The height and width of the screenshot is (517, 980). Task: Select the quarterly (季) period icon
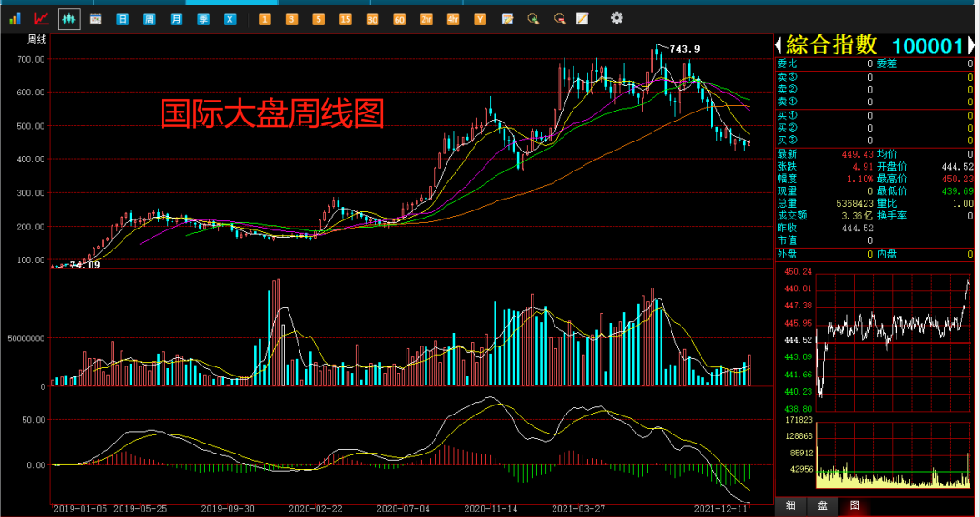[x=203, y=19]
